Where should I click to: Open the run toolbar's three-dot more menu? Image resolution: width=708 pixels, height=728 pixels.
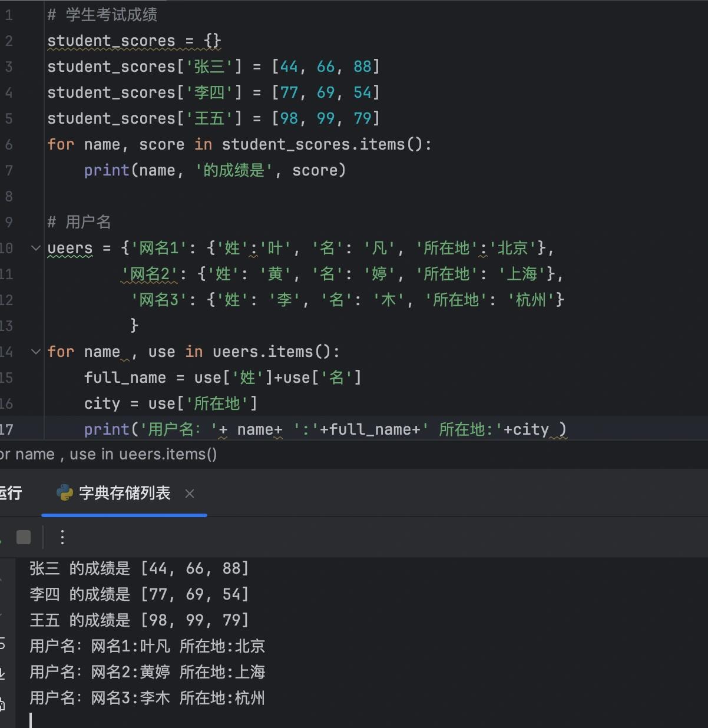62,537
